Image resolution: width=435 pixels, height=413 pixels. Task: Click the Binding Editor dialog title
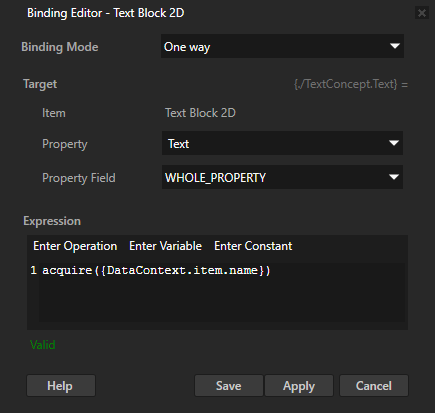click(106, 13)
